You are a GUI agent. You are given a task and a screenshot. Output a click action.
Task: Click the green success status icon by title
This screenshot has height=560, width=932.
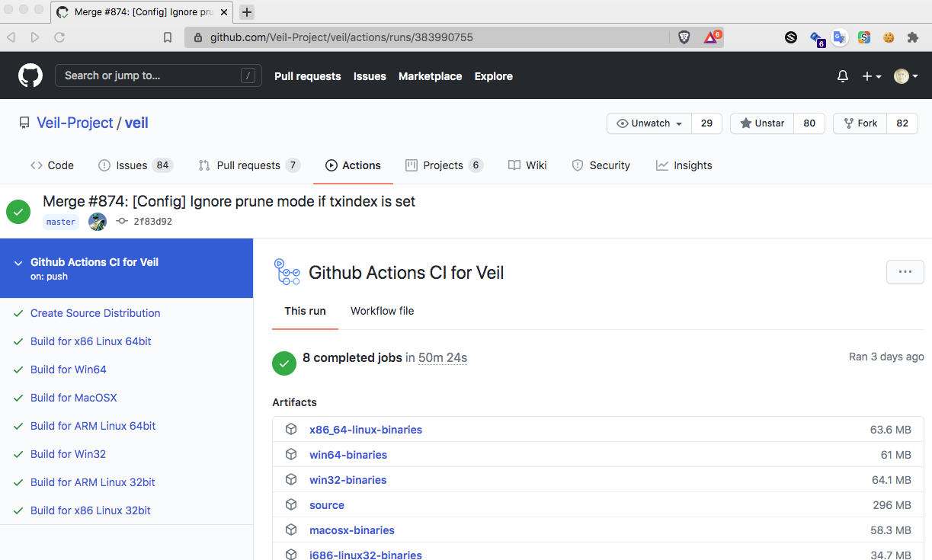(18, 212)
